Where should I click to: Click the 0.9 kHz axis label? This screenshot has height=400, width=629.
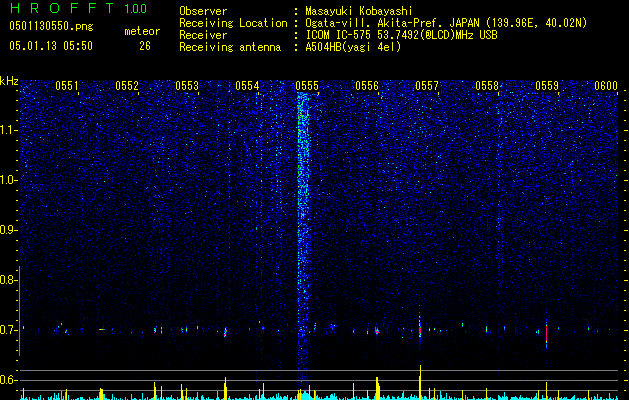tap(8, 230)
